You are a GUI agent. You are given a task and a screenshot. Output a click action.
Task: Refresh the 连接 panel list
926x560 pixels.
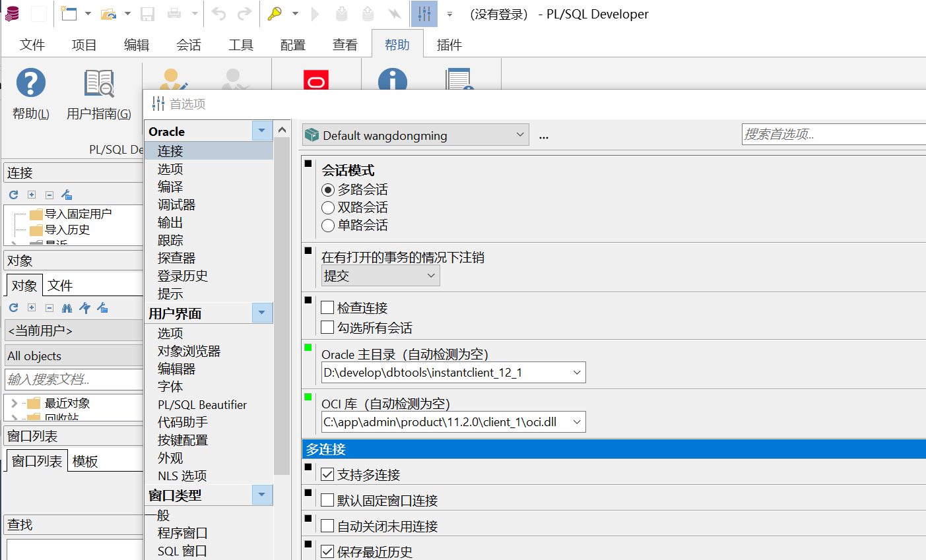click(13, 195)
